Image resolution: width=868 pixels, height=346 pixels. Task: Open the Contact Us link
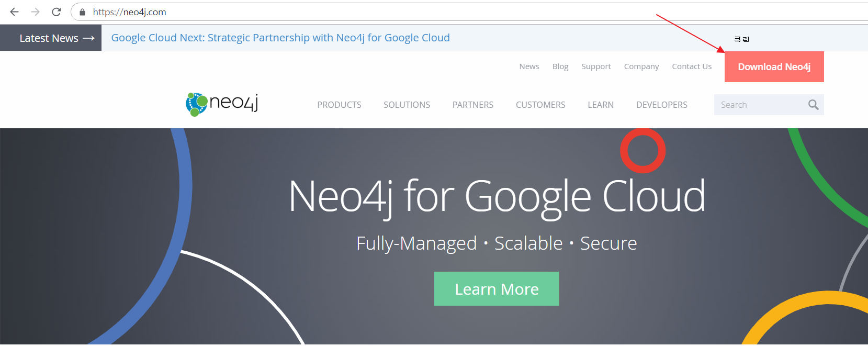coord(692,66)
